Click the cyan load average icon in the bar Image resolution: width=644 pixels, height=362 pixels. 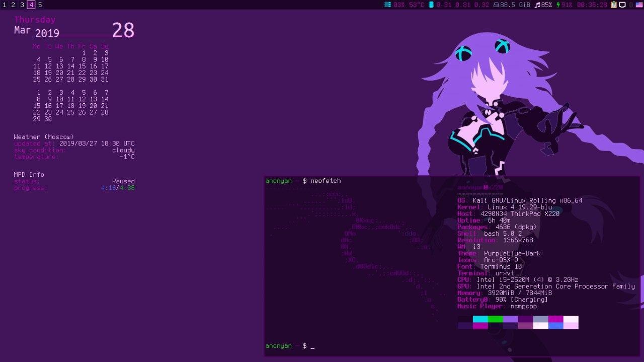click(431, 5)
